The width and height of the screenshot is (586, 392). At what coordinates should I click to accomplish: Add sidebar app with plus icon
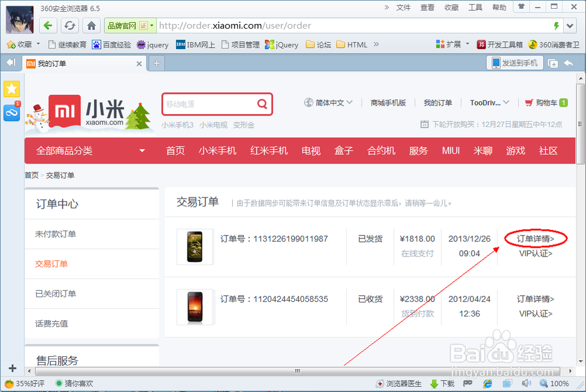pos(12,369)
